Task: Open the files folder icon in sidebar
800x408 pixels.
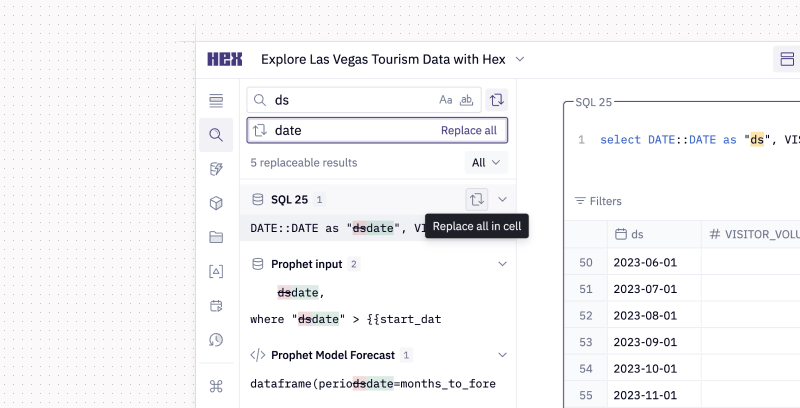Action: coord(216,237)
